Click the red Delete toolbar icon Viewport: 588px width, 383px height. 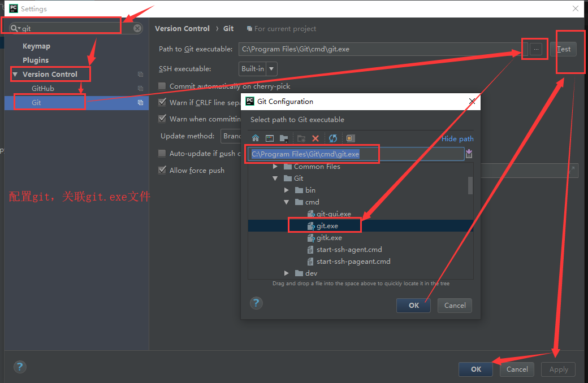[x=315, y=138]
